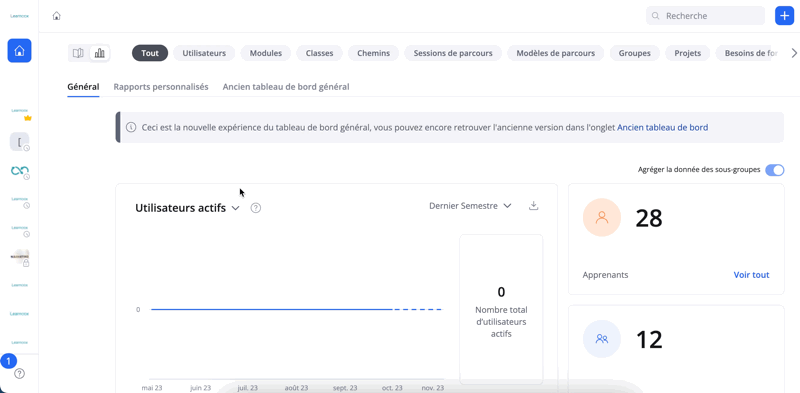Click the blue group icon beside 12
Viewport: 800px width, 393px height.
point(602,339)
